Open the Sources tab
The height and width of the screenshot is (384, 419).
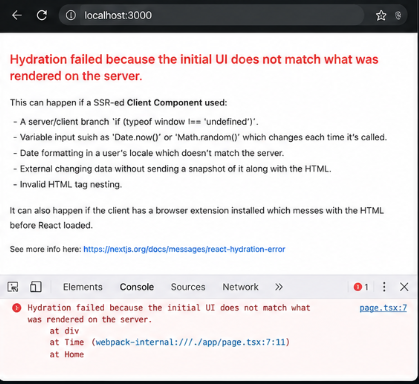188,287
